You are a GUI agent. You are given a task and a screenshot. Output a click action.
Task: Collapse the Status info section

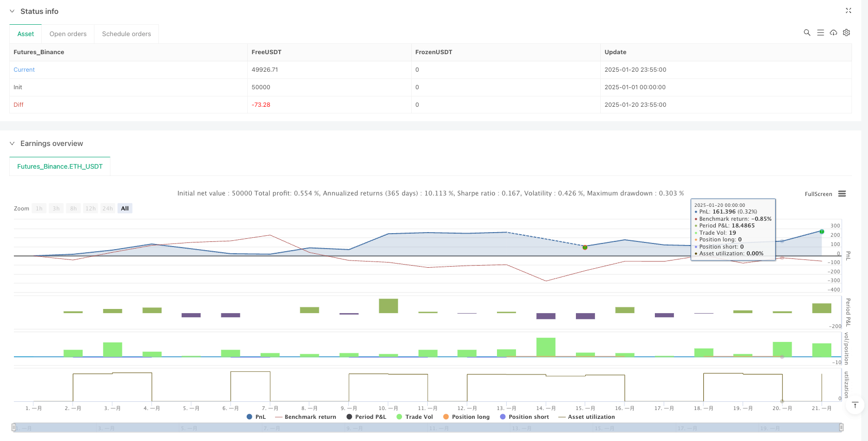(x=12, y=11)
